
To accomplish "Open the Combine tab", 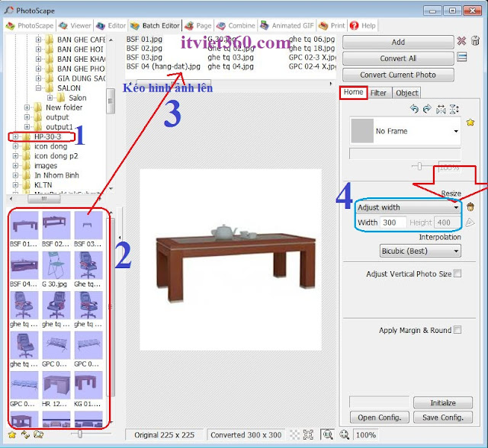I will (x=236, y=26).
